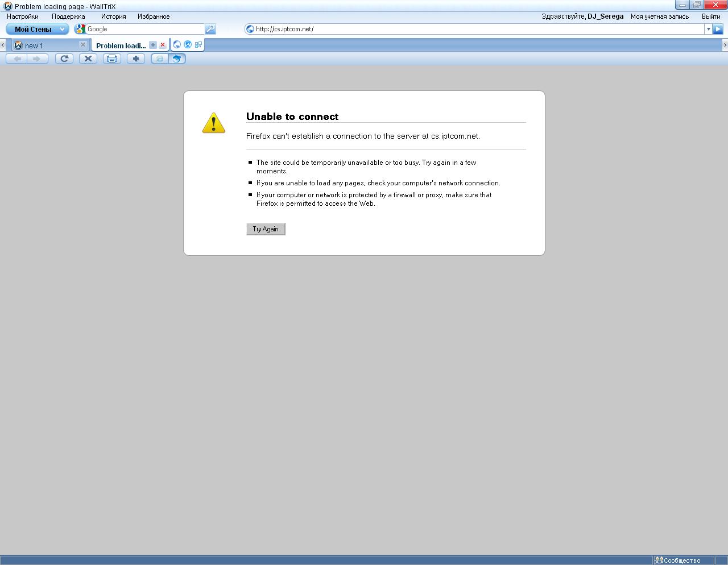Click the Go arrow next to address bar
Screen dimensions: 728x565
pyautogui.click(x=718, y=29)
